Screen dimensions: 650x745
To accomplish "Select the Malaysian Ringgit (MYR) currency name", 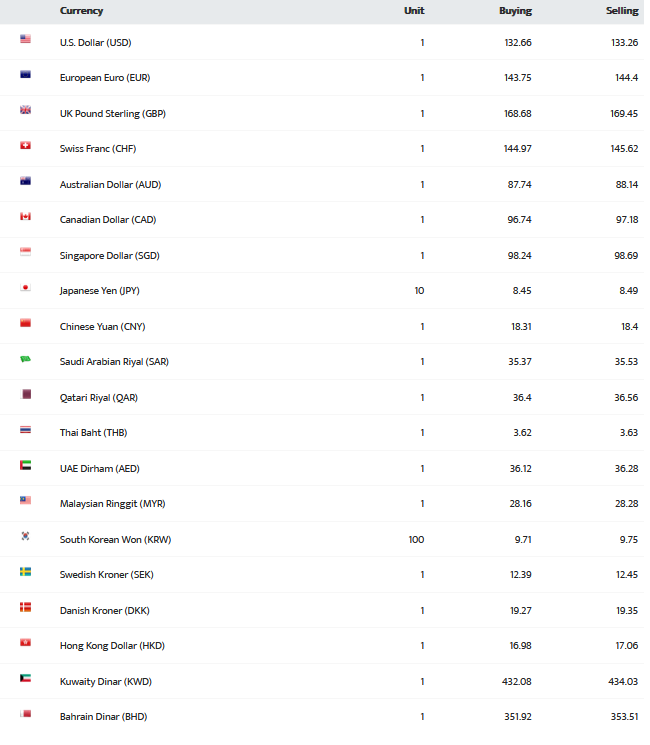I will click(113, 504).
